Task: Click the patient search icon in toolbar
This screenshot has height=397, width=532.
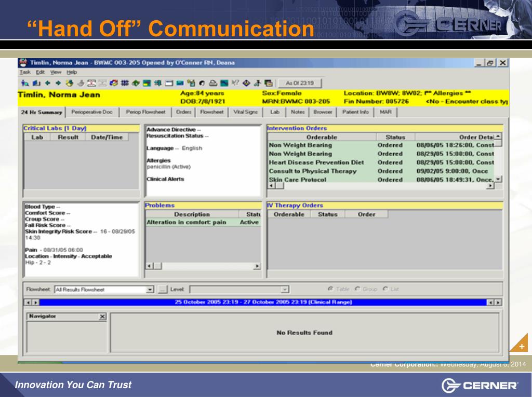Action: (x=25, y=83)
